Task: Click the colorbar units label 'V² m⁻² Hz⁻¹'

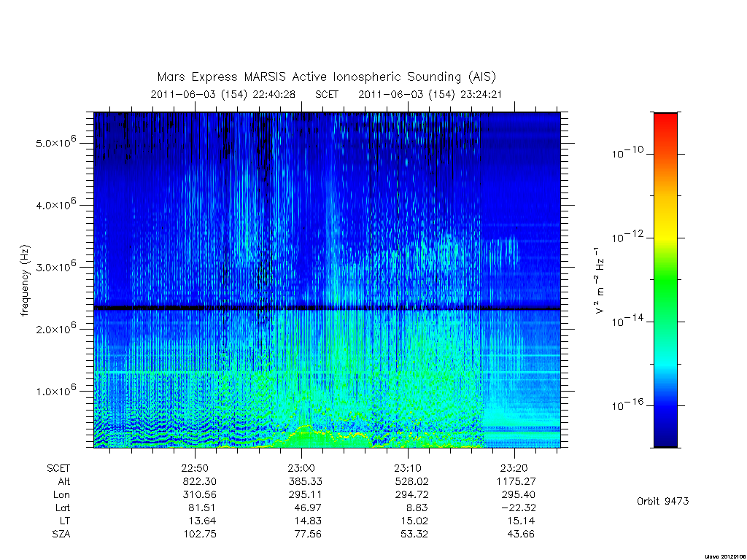Action: pyautogui.click(x=600, y=281)
